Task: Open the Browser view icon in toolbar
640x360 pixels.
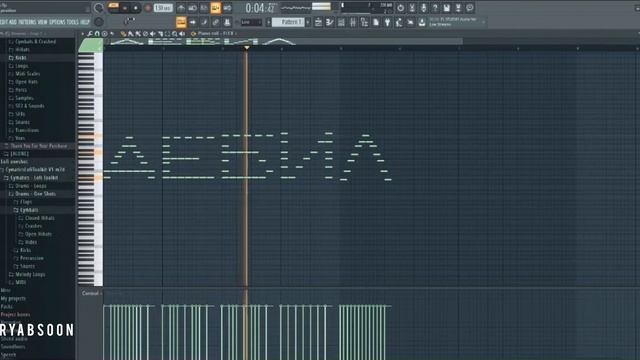Action: (x=364, y=22)
